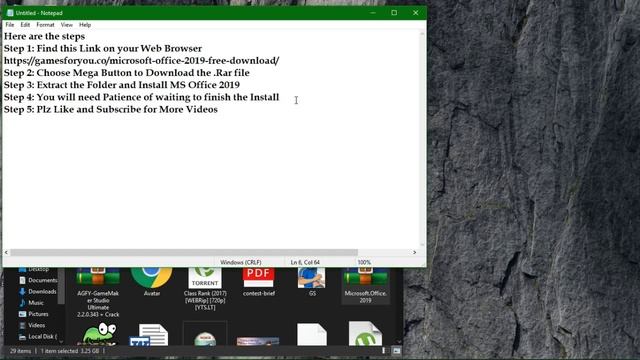Select the Avatar Chrome file icon

151,282
